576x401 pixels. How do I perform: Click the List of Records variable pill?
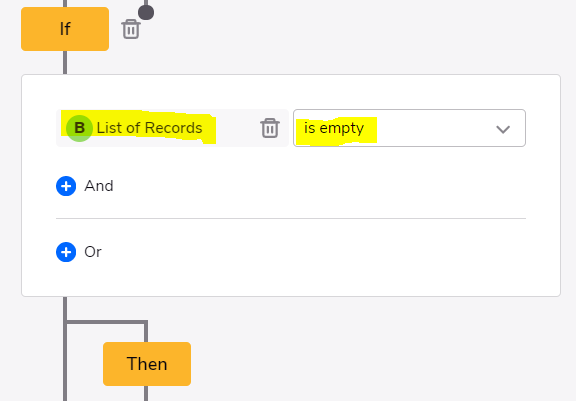coord(172,128)
